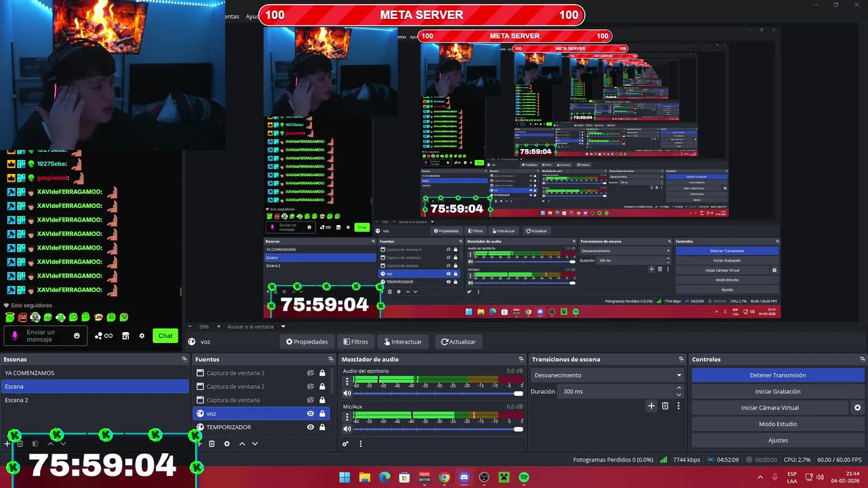This screenshot has width=868, height=488.
Task: Open Spotify from the taskbar
Action: [x=524, y=477]
